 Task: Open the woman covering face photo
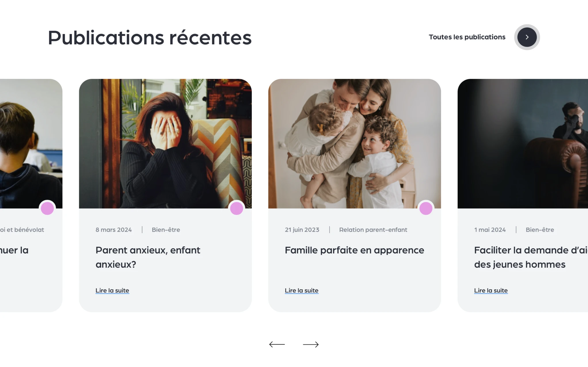point(165,143)
